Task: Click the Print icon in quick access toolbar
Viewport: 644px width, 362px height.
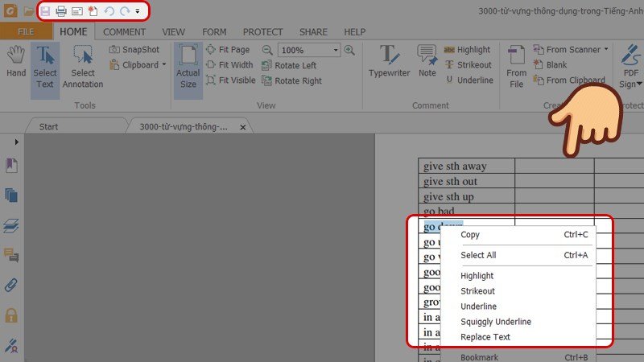Action: [x=61, y=11]
